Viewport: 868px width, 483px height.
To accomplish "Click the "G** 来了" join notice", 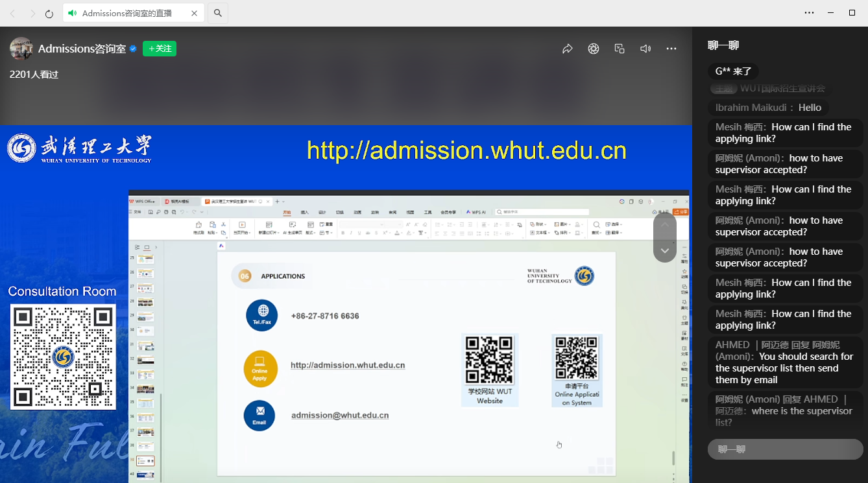I will [x=734, y=71].
